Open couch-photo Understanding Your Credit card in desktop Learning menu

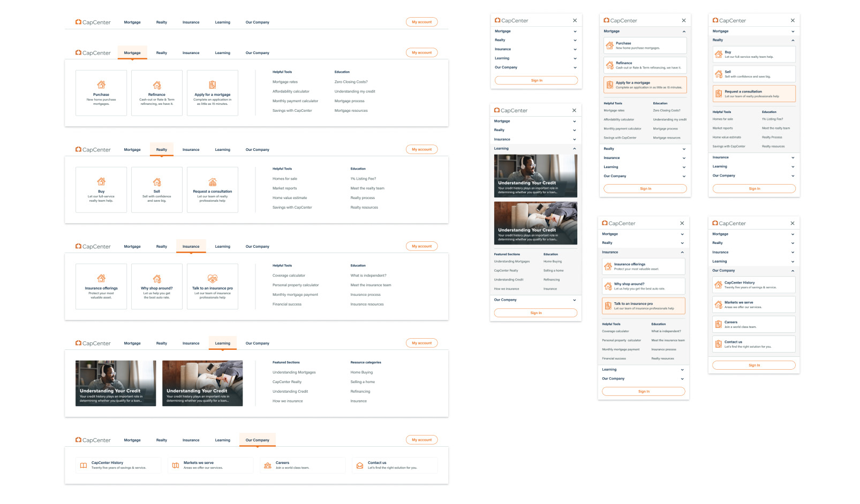(x=202, y=383)
